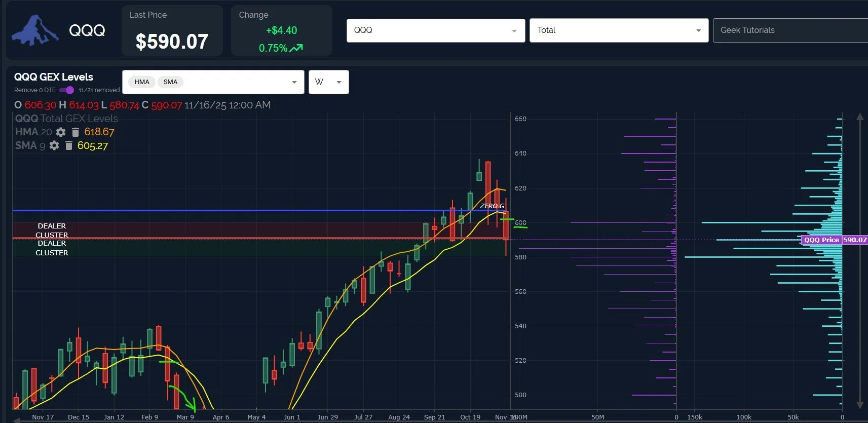Click the mountain logo icon
The height and width of the screenshot is (423, 868).
[x=34, y=30]
